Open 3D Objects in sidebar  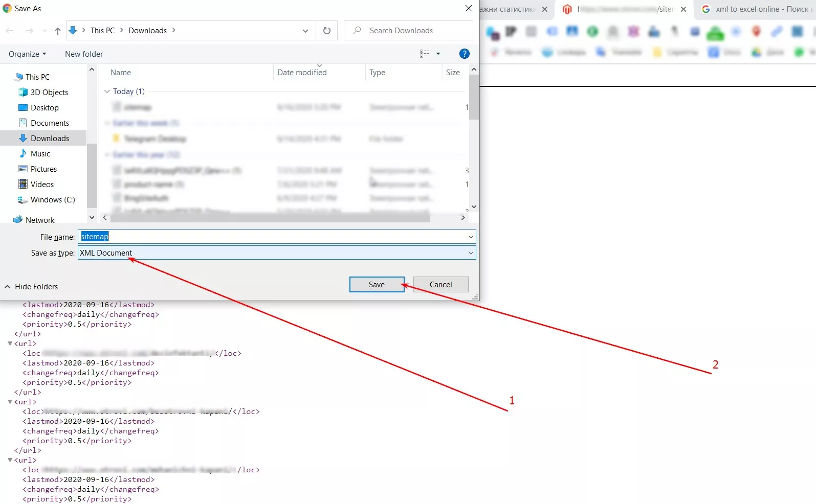tap(49, 93)
